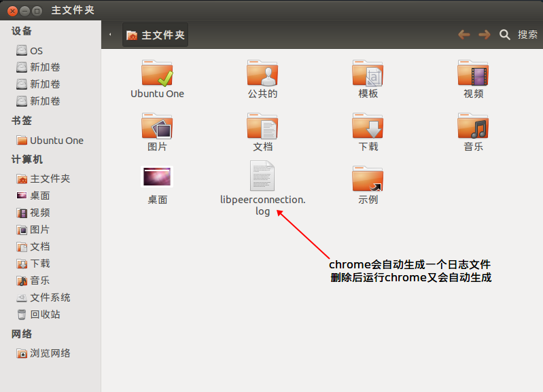543x392 pixels.
Task: Click the 书签 section header
Action: coord(22,120)
